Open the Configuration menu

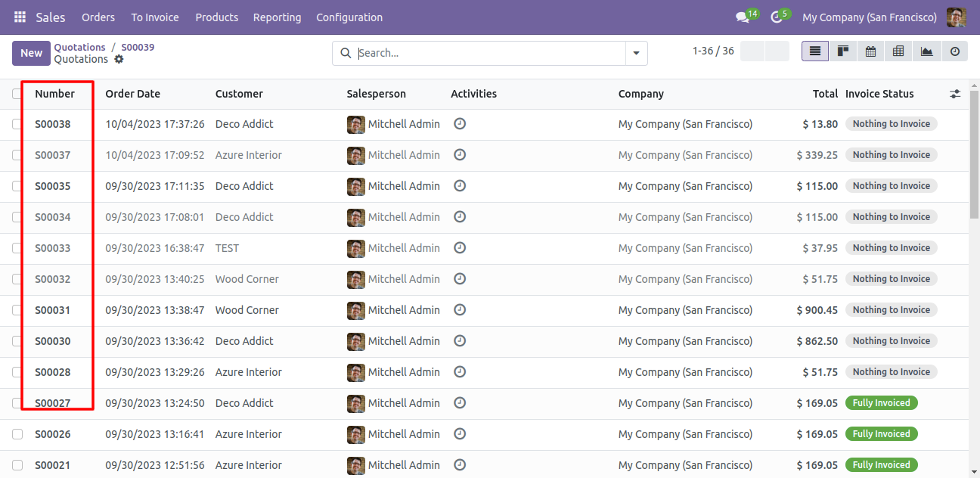[349, 17]
